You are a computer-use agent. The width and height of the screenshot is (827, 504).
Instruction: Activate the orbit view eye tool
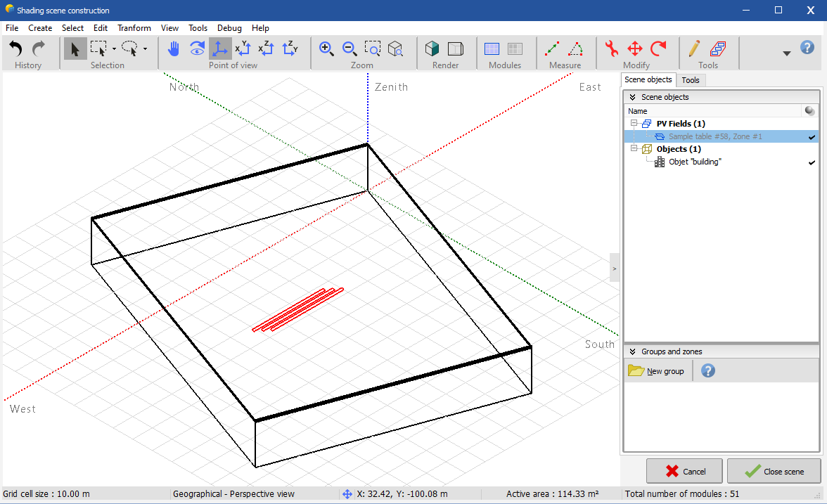click(x=197, y=49)
